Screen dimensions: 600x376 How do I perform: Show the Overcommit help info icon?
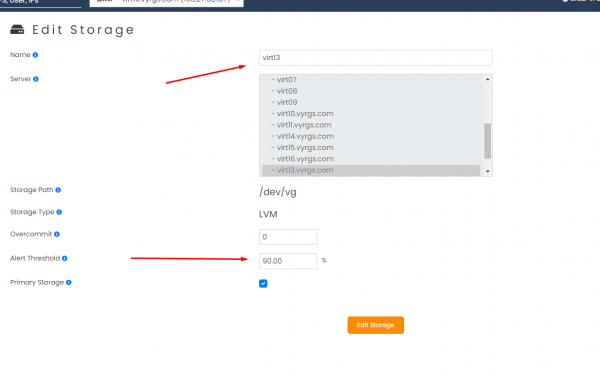57,234
